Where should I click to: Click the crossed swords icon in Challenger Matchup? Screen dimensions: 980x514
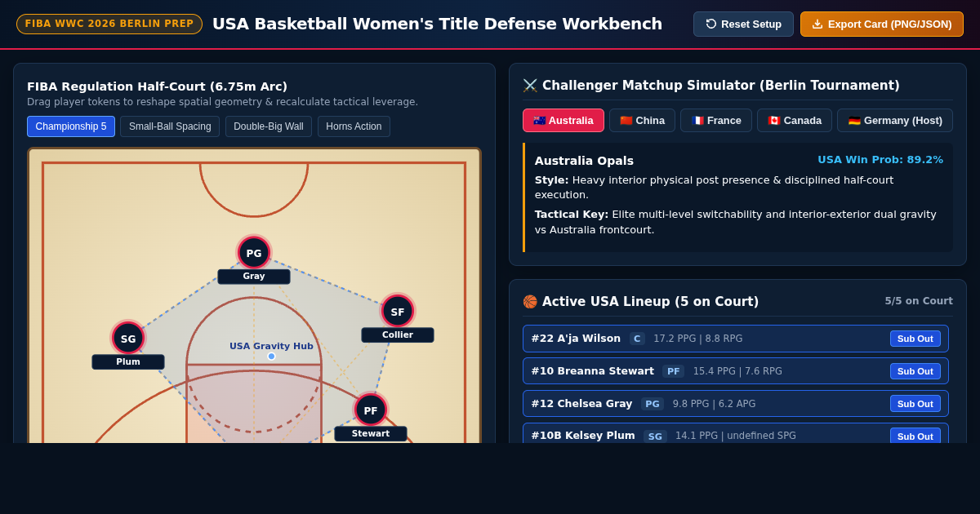click(530, 86)
